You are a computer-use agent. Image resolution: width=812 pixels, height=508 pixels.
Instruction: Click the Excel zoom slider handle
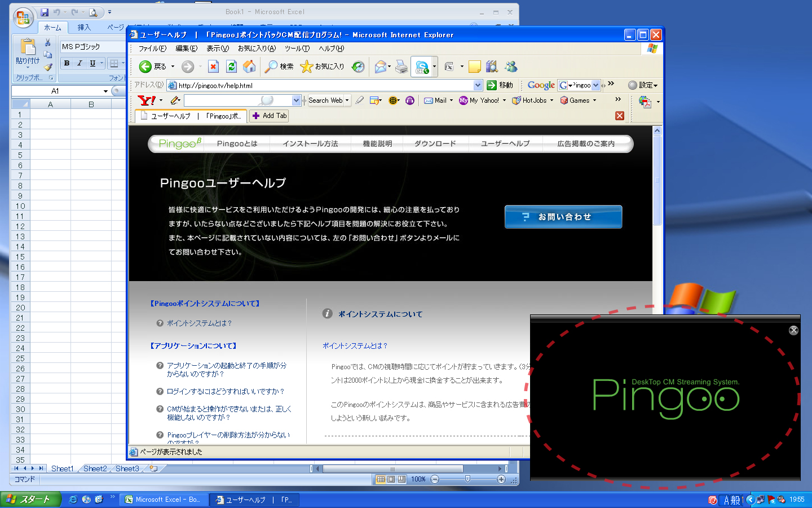tap(467, 479)
